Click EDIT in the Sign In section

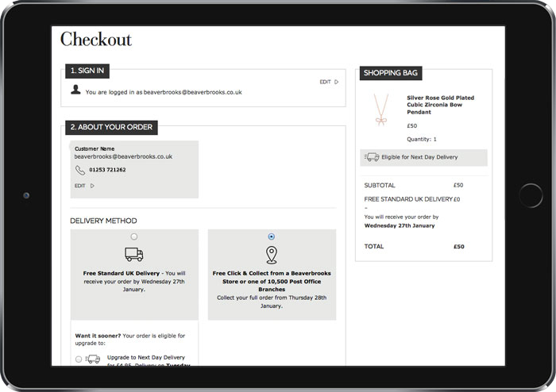coord(325,82)
